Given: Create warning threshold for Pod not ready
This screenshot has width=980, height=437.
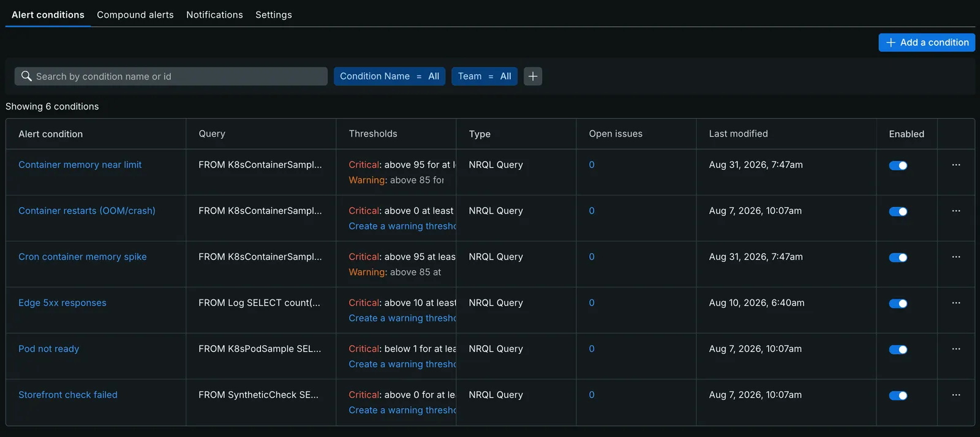Looking at the screenshot, I should [402, 364].
